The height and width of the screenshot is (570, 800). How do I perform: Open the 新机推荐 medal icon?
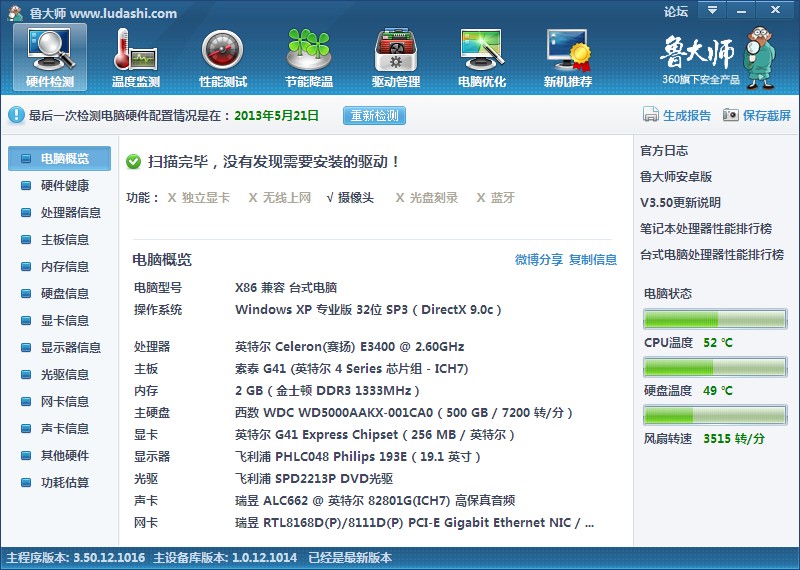(568, 58)
